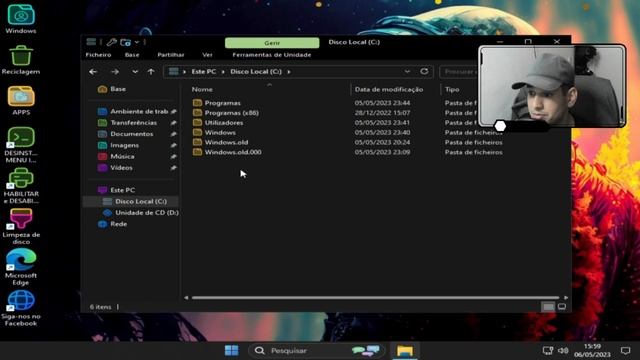The width and height of the screenshot is (640, 360).
Task: Switch to details view layout icon
Action: (x=548, y=307)
